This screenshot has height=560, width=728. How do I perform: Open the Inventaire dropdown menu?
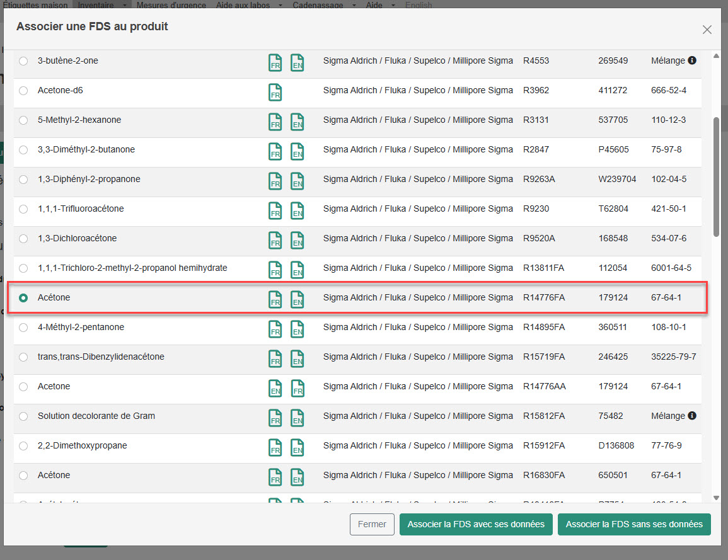[x=102, y=5]
